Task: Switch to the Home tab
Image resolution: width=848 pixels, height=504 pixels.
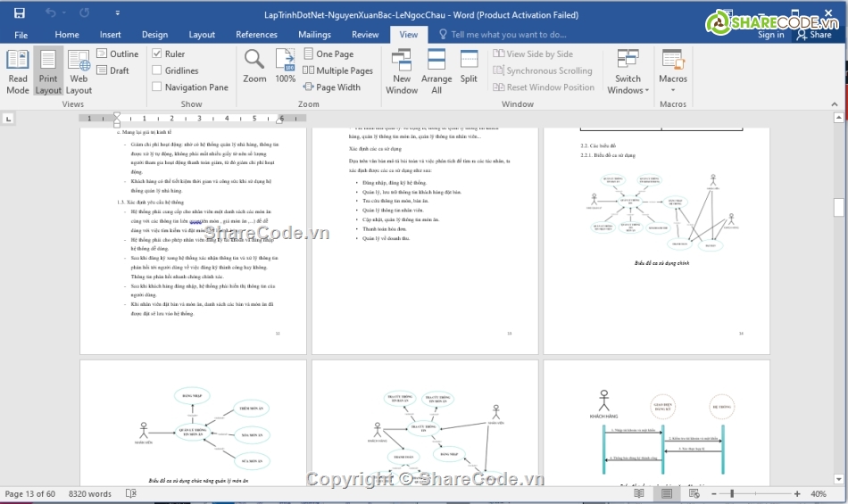Action: [67, 35]
